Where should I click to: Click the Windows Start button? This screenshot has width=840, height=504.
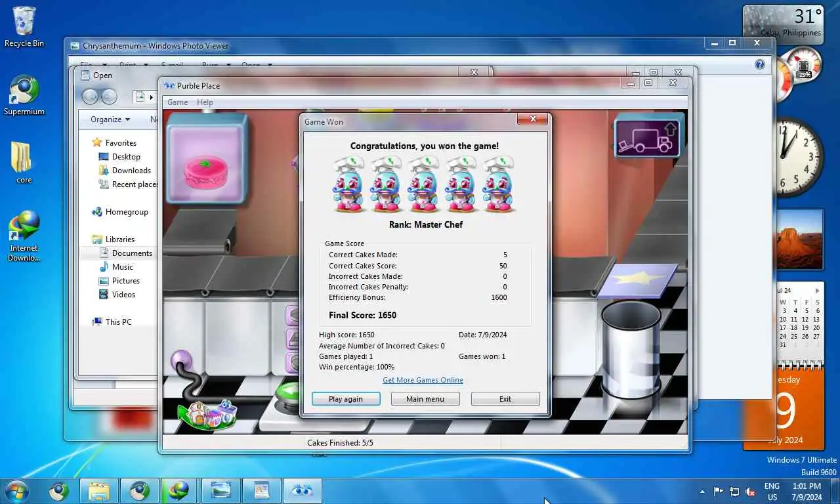coord(16,491)
